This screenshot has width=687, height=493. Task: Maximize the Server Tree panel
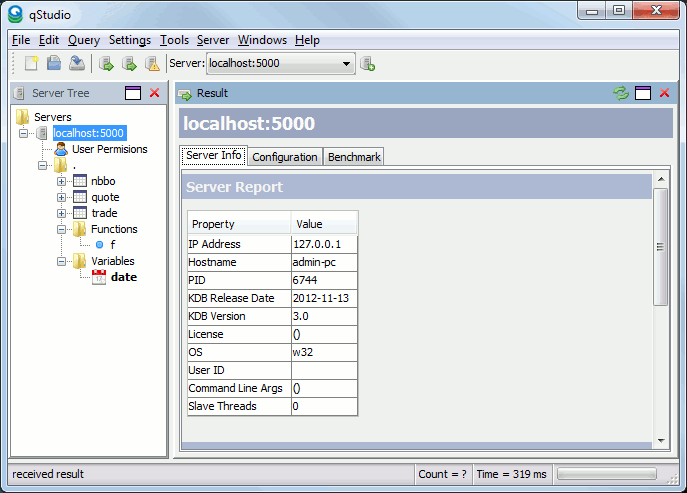(x=133, y=93)
